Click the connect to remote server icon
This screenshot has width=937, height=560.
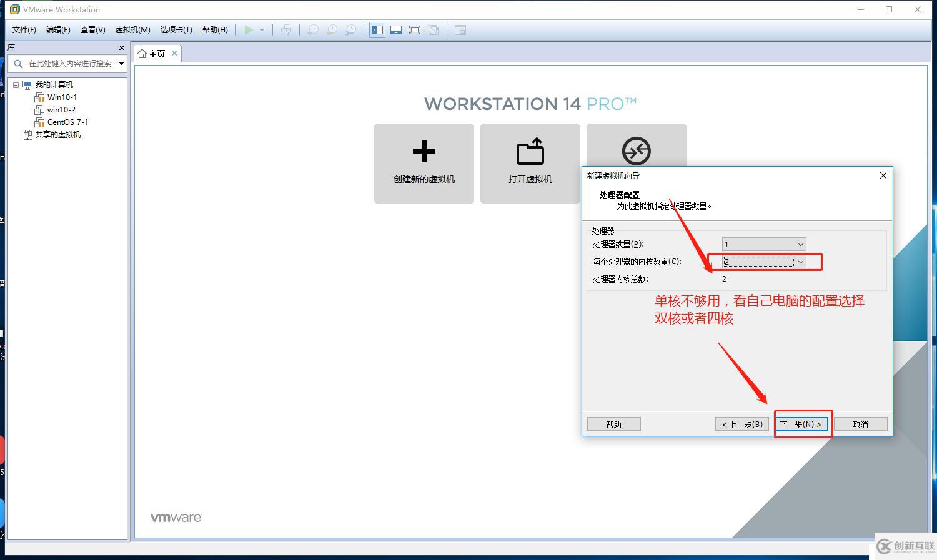(x=636, y=150)
